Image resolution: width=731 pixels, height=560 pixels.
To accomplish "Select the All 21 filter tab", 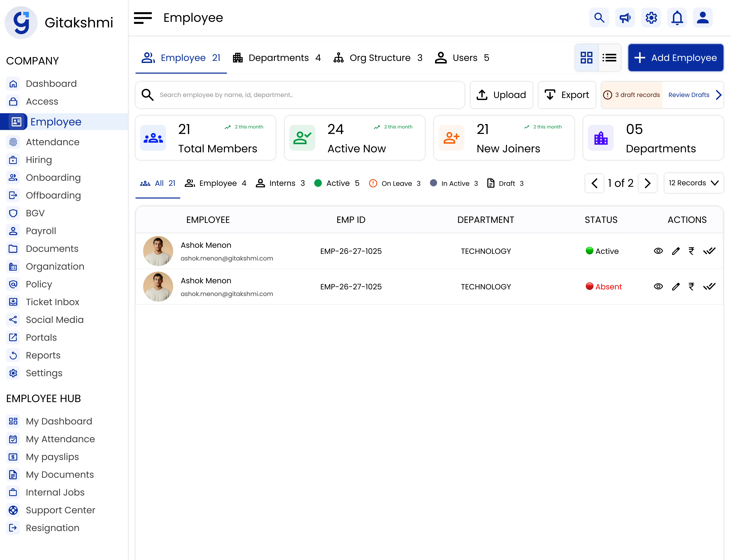I will 158,183.
